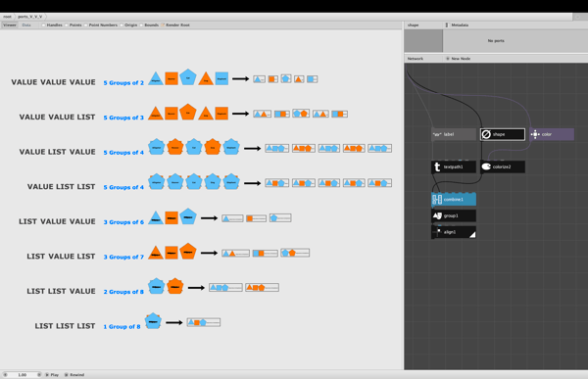Image resolution: width=588 pixels, height=379 pixels.
Task: Click the 'VALUE LIST LIST' heading
Action: (61, 187)
